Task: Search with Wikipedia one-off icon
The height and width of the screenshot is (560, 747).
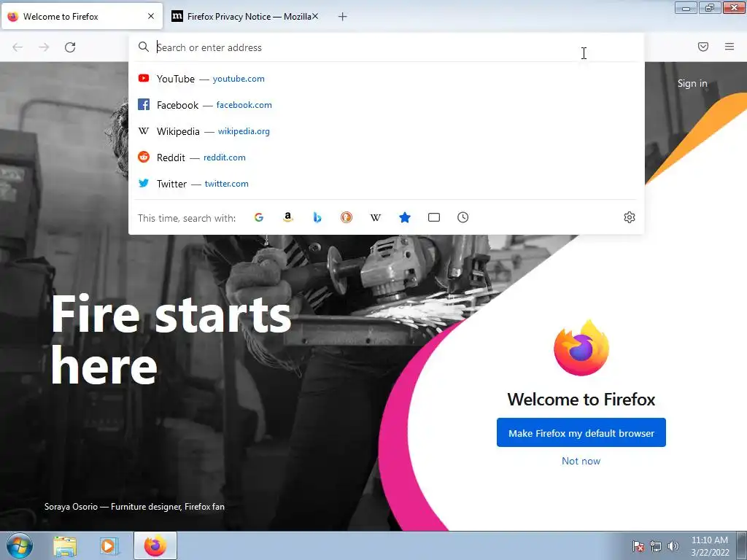Action: 376,217
